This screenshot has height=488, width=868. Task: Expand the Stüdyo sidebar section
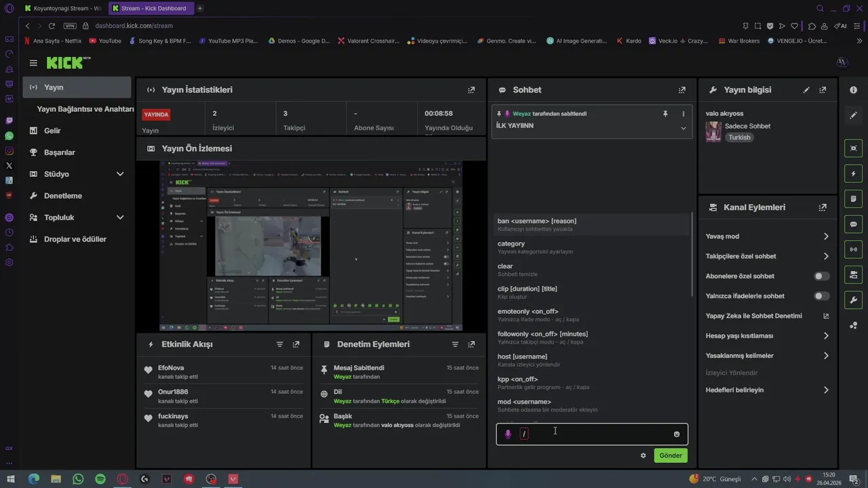coord(120,174)
